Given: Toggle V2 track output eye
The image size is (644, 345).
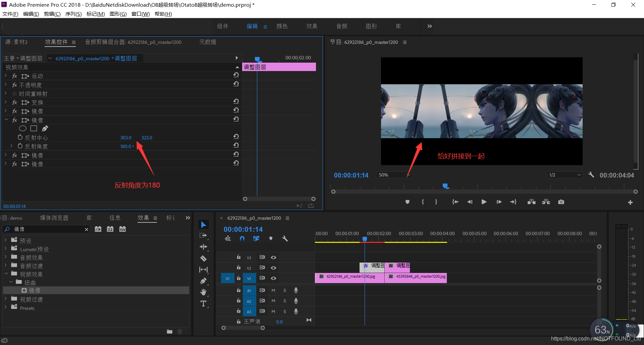Looking at the screenshot, I should coord(274,268).
